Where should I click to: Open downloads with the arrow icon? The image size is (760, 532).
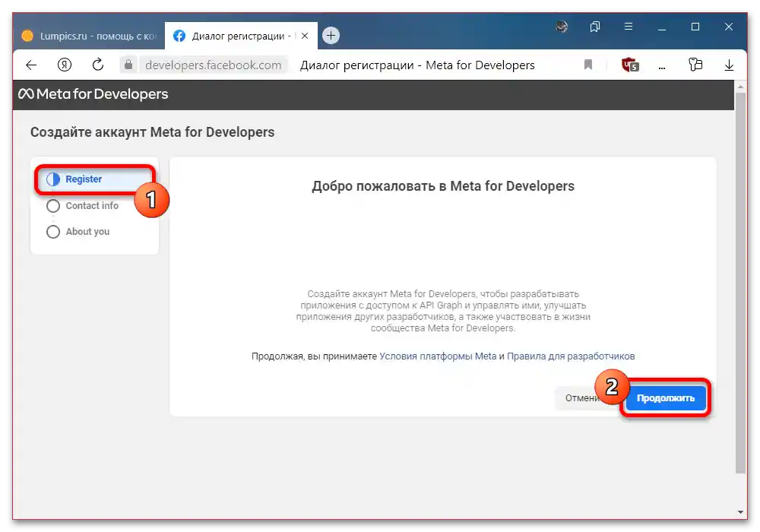coord(729,65)
